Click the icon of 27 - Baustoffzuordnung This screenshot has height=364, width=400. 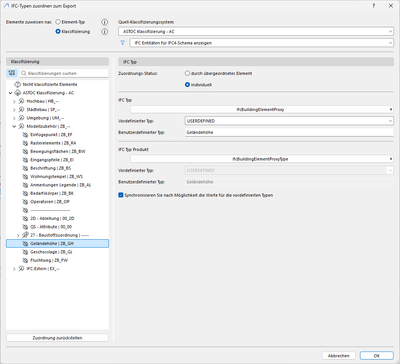click(25, 235)
